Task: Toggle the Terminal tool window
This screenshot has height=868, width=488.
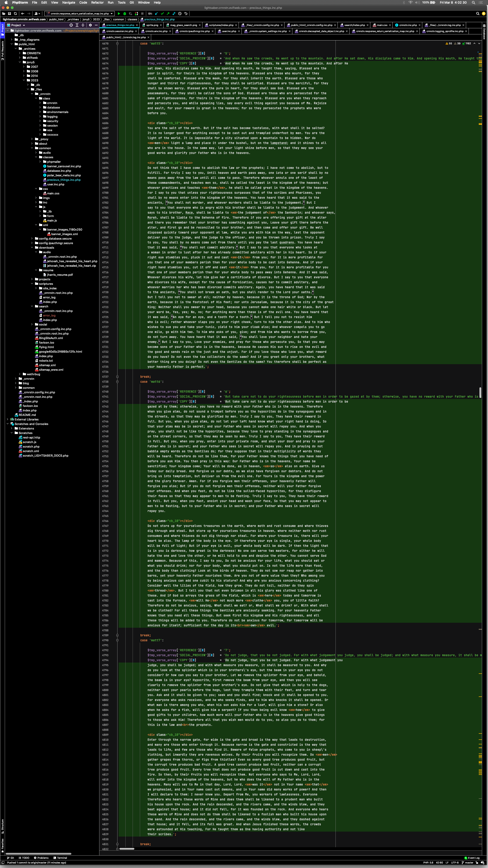Action: point(60,858)
